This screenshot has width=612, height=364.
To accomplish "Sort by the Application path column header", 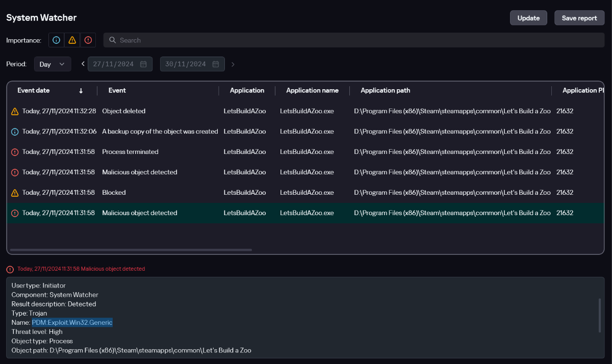I will coord(385,91).
